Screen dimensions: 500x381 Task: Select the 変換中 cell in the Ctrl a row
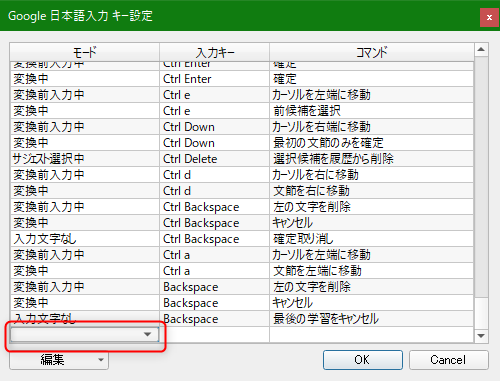tap(85, 271)
